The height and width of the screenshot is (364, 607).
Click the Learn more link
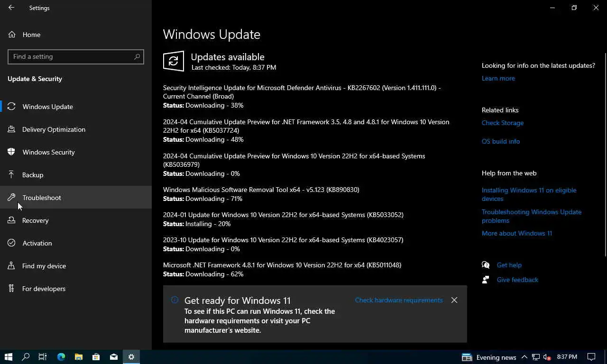click(498, 78)
